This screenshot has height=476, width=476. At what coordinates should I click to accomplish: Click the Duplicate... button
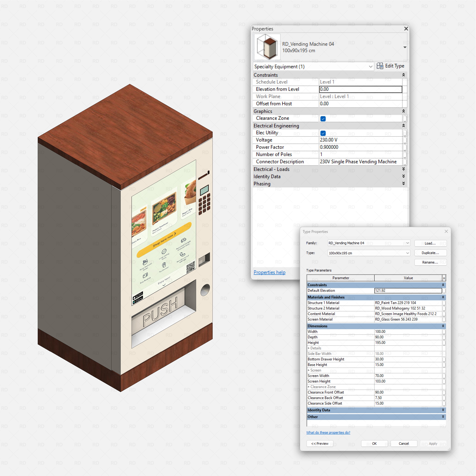pyautogui.click(x=430, y=253)
